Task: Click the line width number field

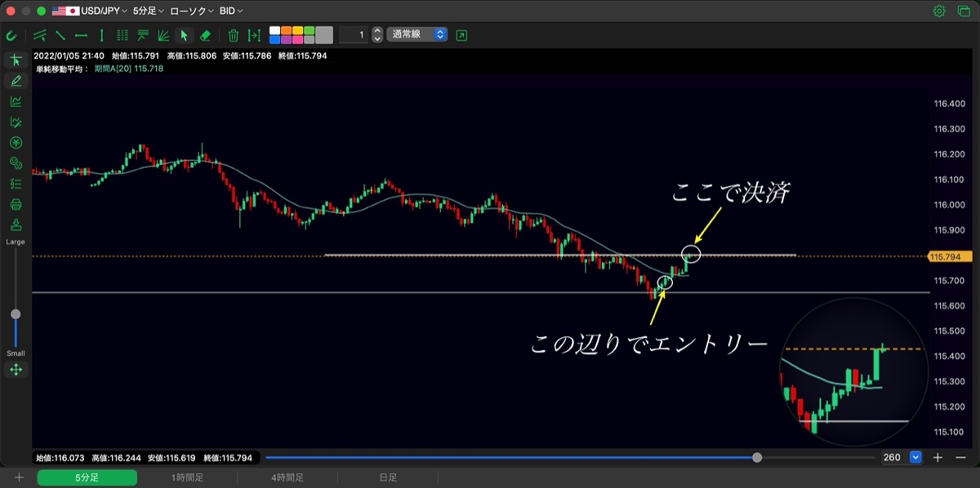Action: tap(354, 35)
